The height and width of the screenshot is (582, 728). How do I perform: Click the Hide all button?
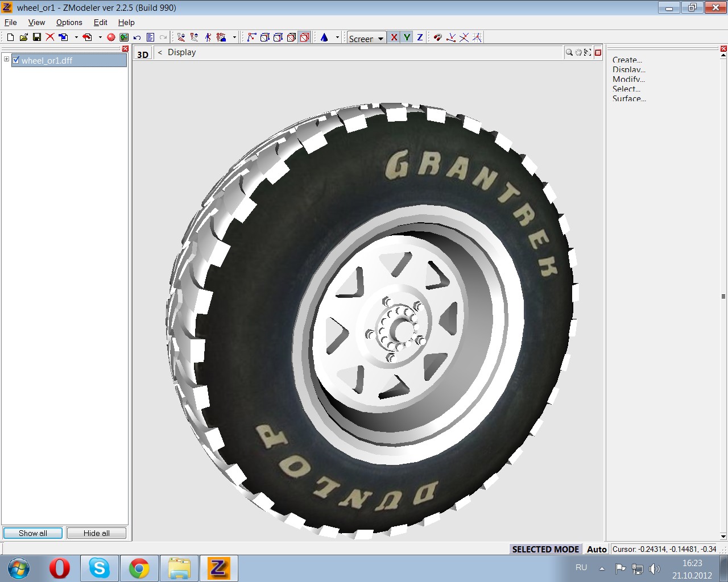pyautogui.click(x=96, y=533)
